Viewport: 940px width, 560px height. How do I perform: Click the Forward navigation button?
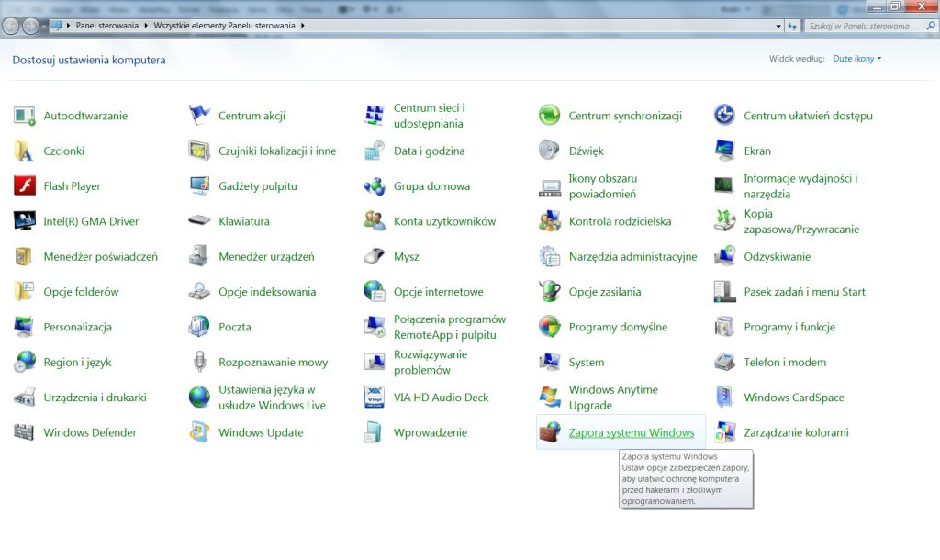click(30, 26)
